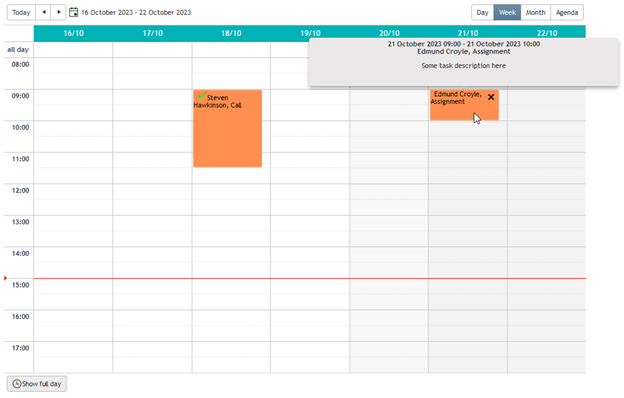Click the green checkmark on Steven Hawkinson event
624x398 pixels.
pyautogui.click(x=202, y=95)
